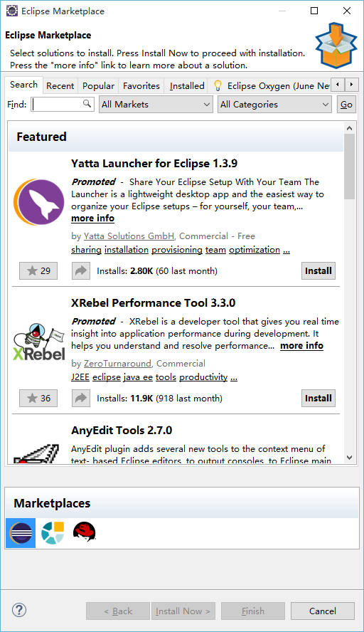Click the ellipsis after XRebel tags
The image size is (364, 632).
234,377
